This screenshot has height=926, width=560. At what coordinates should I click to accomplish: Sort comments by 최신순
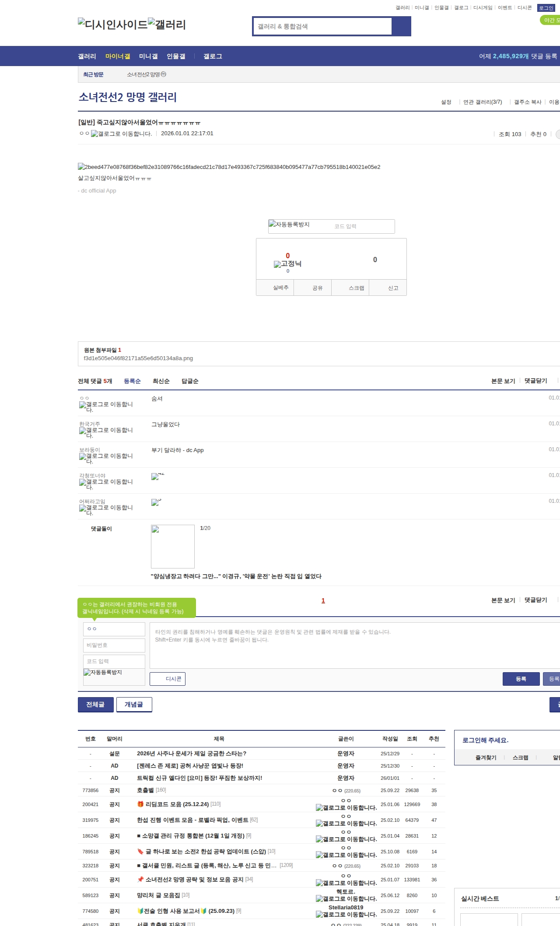pyautogui.click(x=161, y=381)
